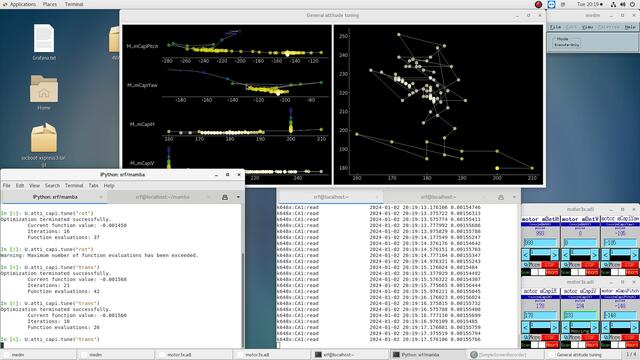
Task: Open the volume tray icon
Action: click(623, 4)
